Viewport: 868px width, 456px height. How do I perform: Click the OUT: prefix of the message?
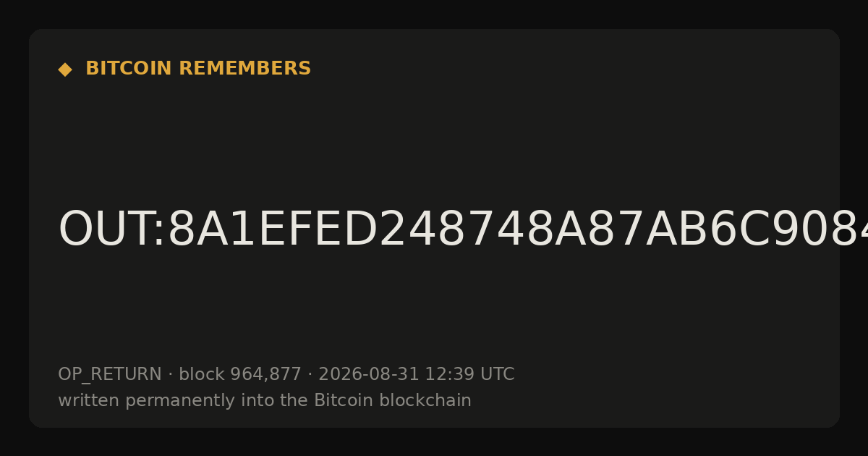112,230
